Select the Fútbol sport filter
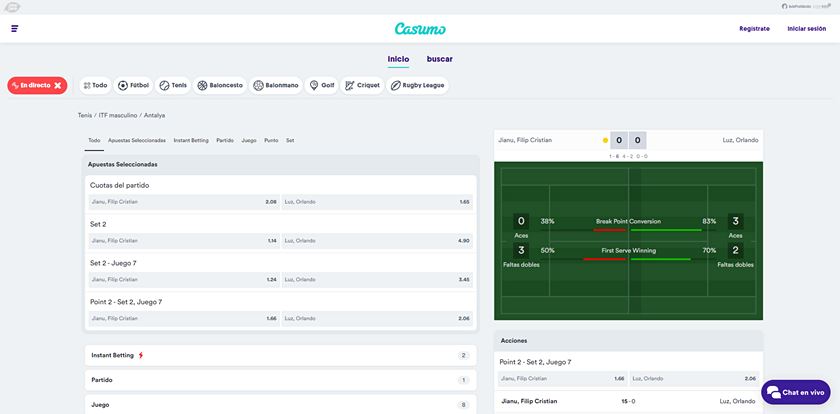The height and width of the screenshot is (414, 840). pyautogui.click(x=133, y=85)
